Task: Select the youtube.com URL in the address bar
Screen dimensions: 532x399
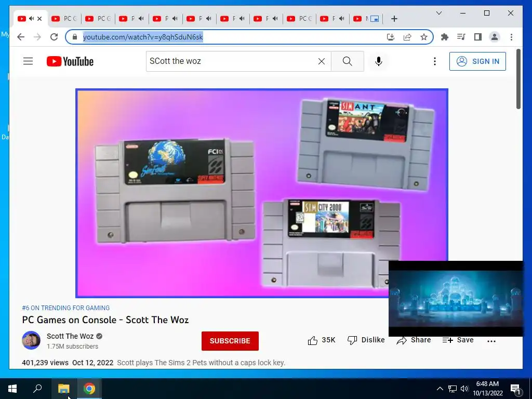Action: (x=143, y=37)
